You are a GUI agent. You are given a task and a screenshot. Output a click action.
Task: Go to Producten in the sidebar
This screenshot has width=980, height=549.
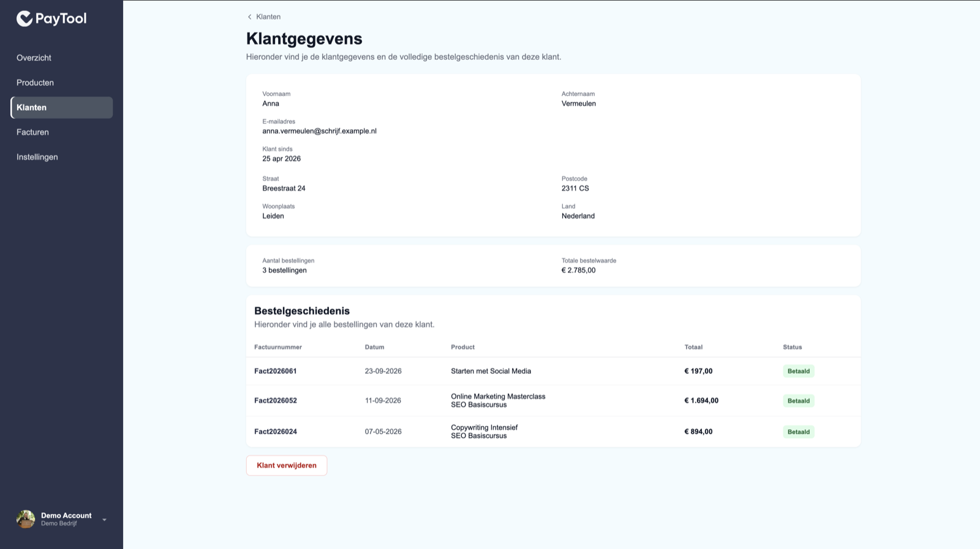click(35, 83)
